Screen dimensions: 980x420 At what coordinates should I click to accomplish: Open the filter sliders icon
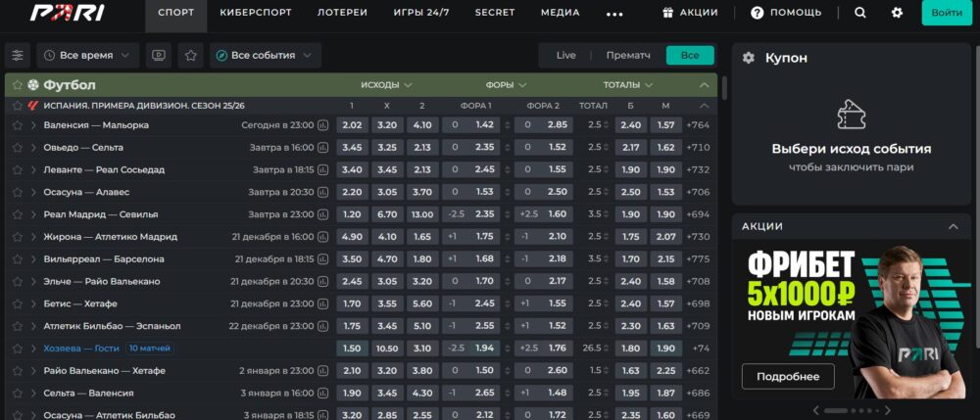18,56
